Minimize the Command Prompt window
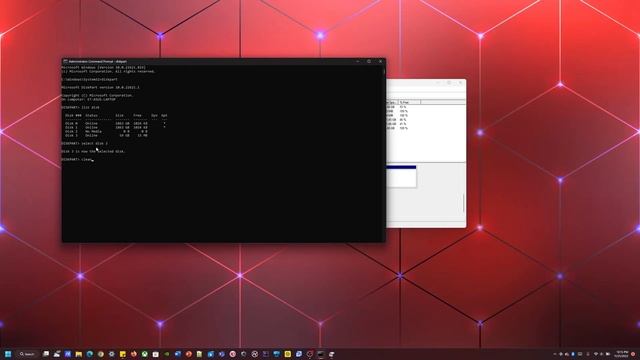The height and width of the screenshot is (360, 640). [358, 61]
